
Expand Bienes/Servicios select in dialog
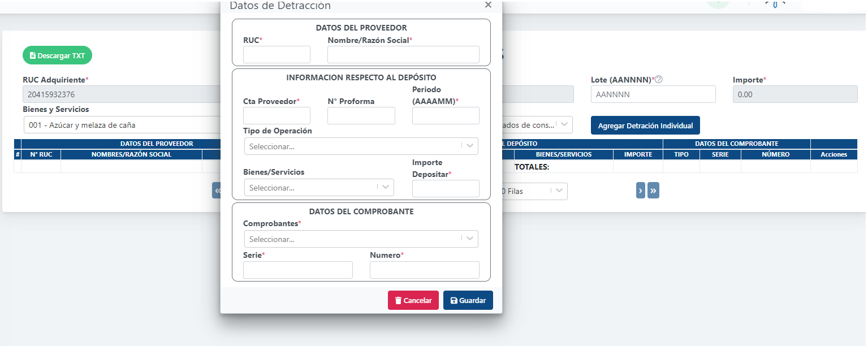click(319, 187)
